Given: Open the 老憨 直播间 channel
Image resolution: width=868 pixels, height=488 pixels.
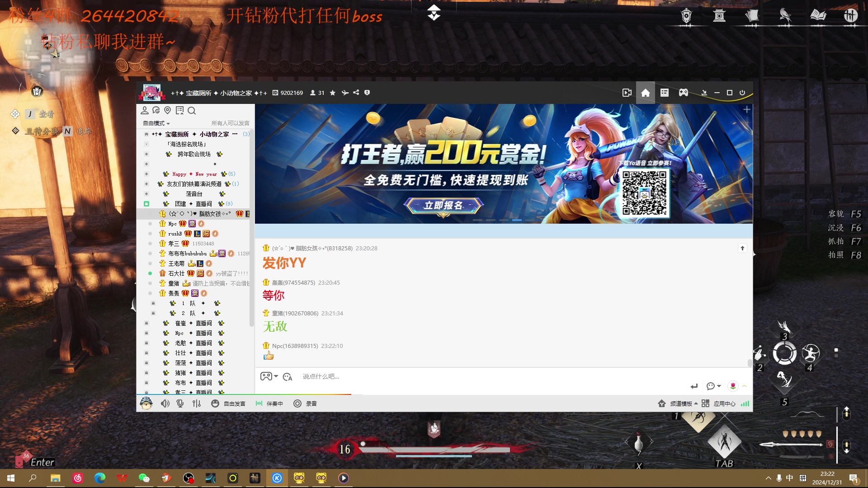Looking at the screenshot, I should pyautogui.click(x=193, y=343).
